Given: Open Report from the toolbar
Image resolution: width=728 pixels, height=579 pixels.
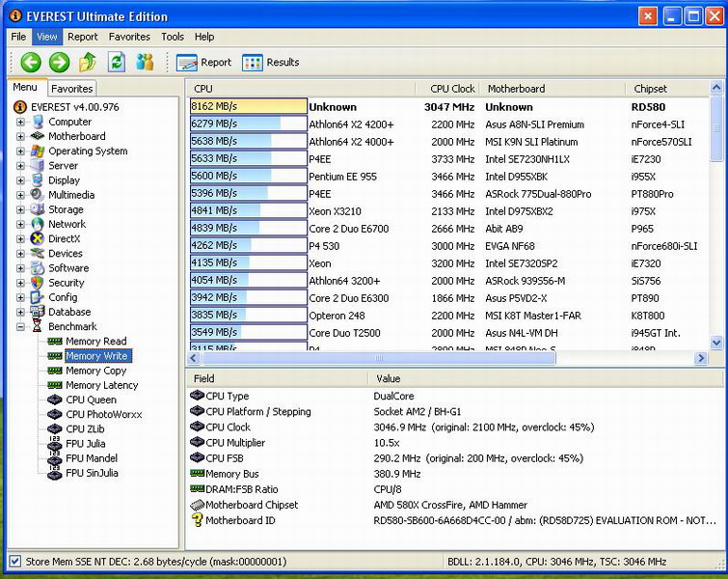Looking at the screenshot, I should pyautogui.click(x=203, y=63).
